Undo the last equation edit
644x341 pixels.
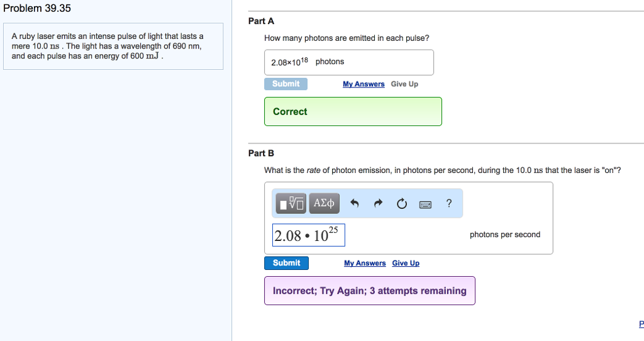355,203
